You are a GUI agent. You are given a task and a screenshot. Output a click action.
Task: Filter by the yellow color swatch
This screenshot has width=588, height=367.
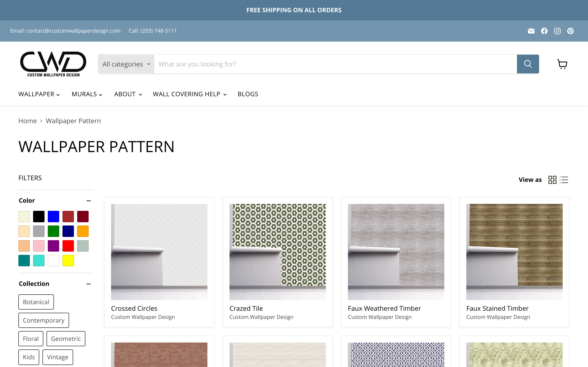click(68, 260)
